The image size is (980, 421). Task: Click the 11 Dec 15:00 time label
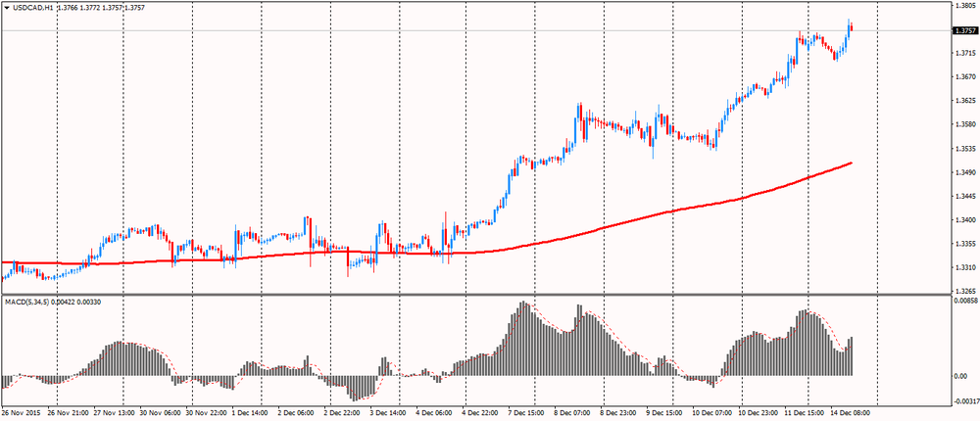pos(804,413)
